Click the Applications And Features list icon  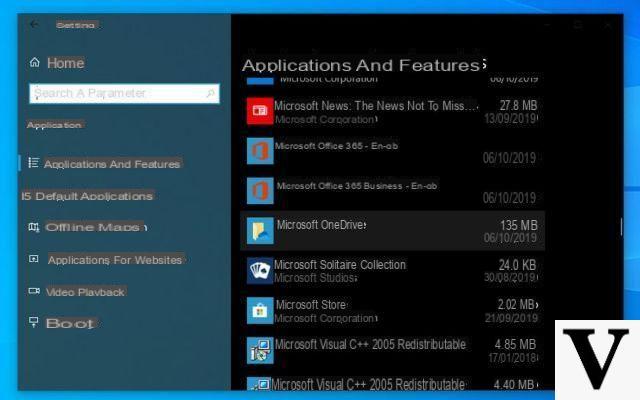pyautogui.click(x=34, y=163)
